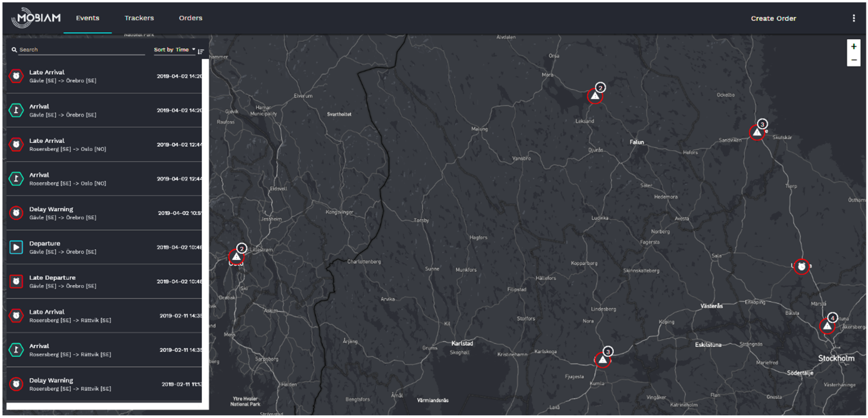
Task: Switch to the Orders tab
Action: point(190,18)
